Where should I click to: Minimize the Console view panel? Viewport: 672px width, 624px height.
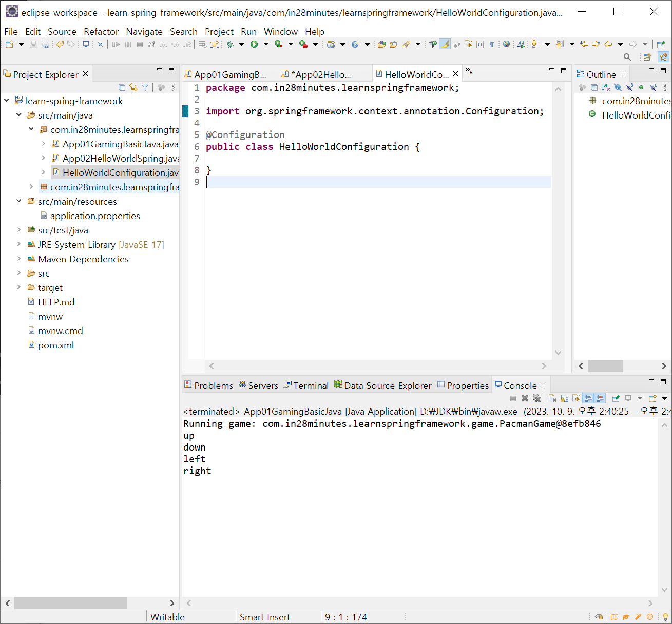click(651, 381)
